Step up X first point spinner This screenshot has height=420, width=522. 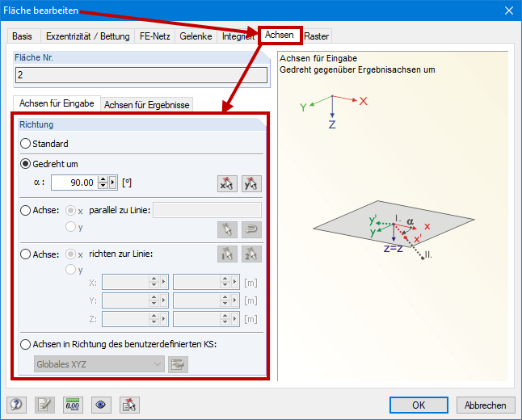coord(154,279)
